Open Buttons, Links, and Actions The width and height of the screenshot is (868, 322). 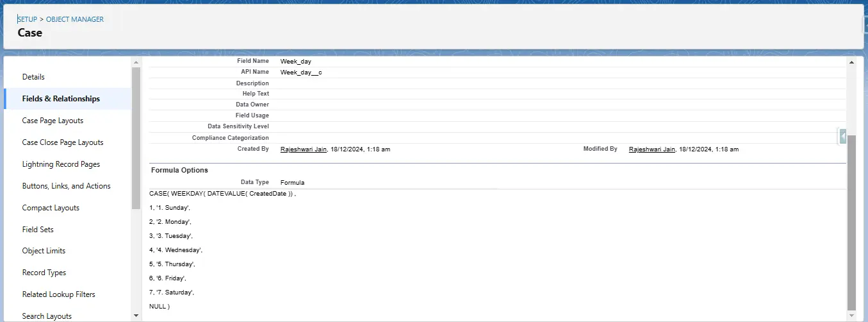pos(66,186)
